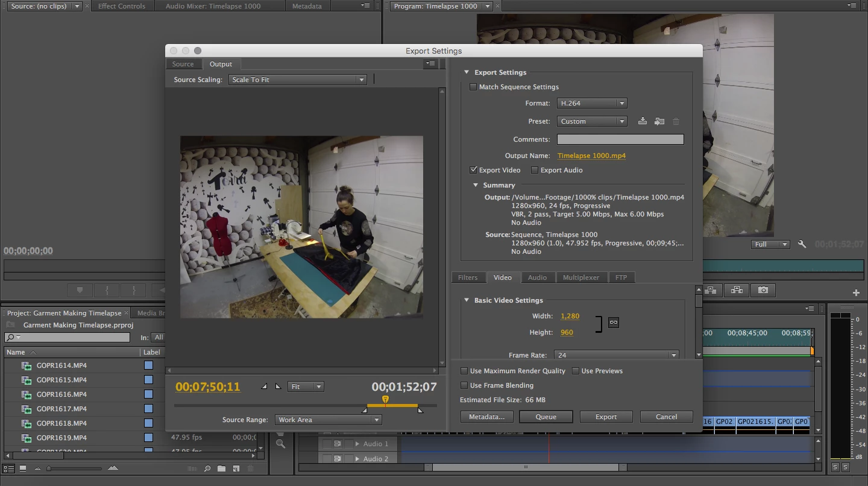
Task: Click the Export Frame camera icon
Action: [763, 290]
